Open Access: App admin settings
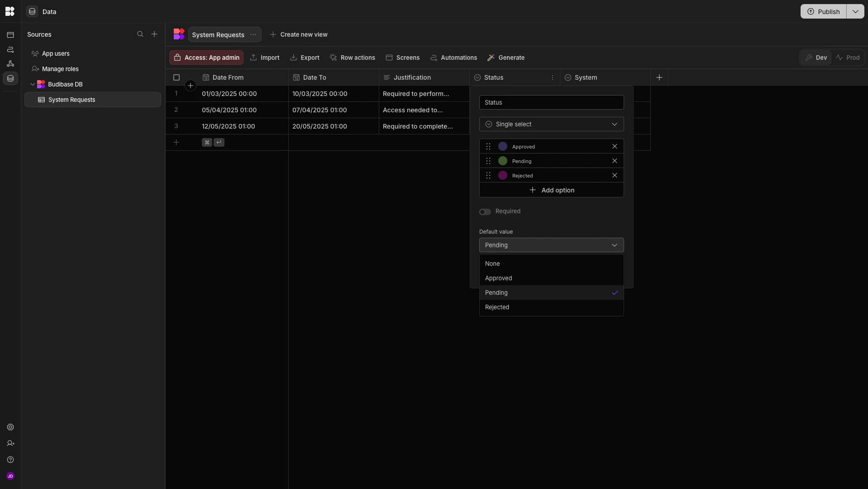Viewport: 868px width, 489px height. tap(206, 58)
